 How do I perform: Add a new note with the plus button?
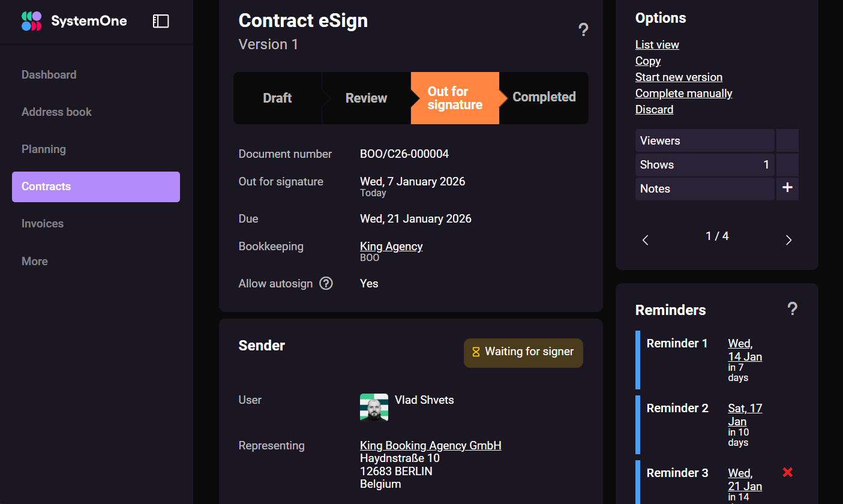click(787, 188)
